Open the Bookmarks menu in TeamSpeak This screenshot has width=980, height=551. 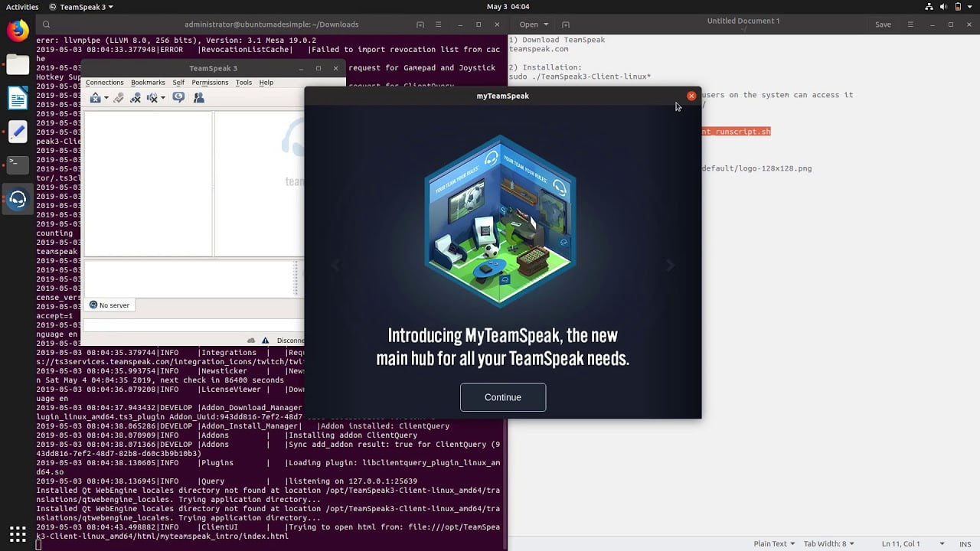point(148,82)
